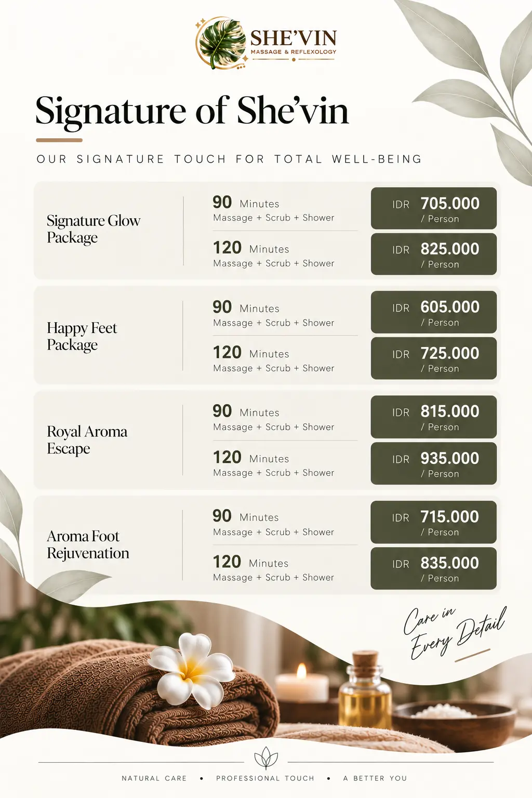
Task: Click the She'vin monstera leaf logo
Action: [x=221, y=43]
